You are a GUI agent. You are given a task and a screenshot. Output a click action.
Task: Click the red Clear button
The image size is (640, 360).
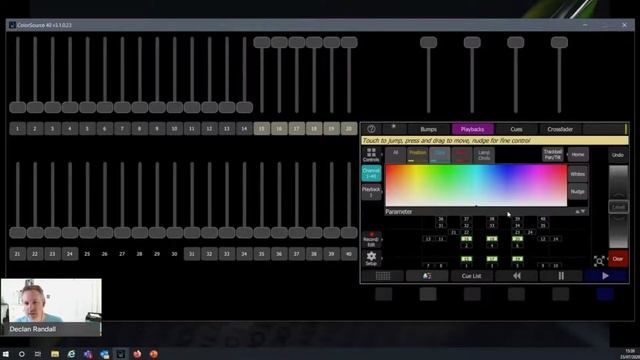click(x=618, y=259)
